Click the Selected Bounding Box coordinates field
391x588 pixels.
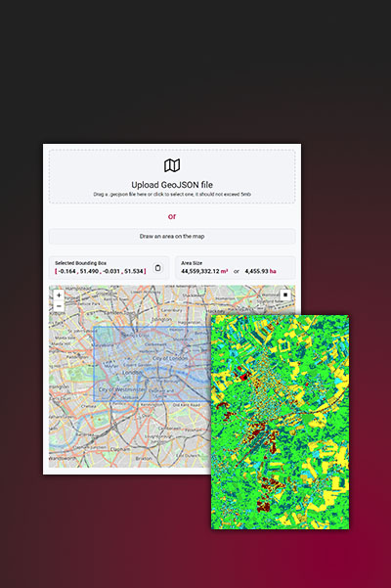coord(101,271)
